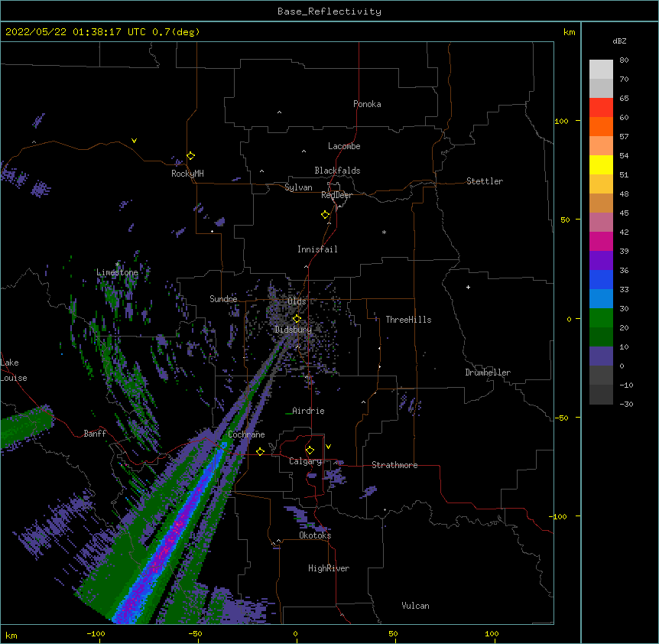Click the white asterisk marker east of Innisfail
Image resolution: width=659 pixels, height=644 pixels.
click(x=384, y=232)
